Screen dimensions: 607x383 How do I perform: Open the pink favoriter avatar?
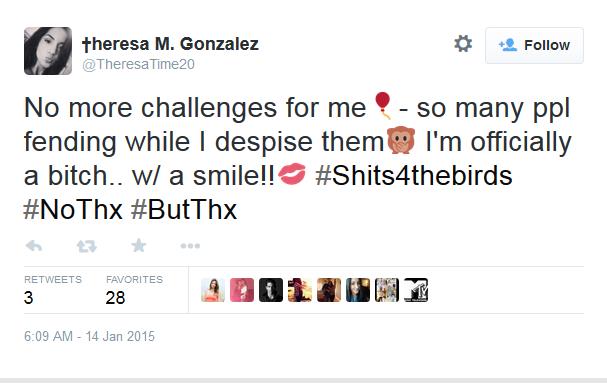242,290
